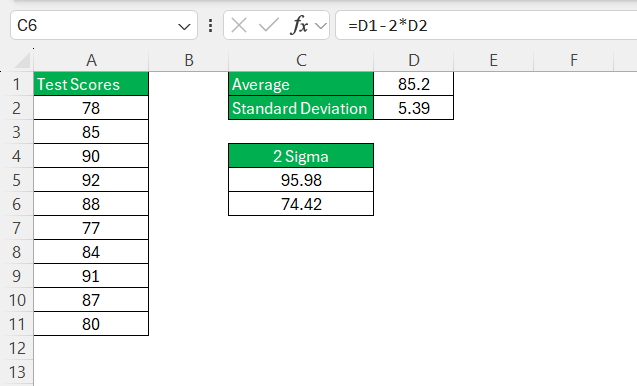This screenshot has width=637, height=386.
Task: Select row 5 header
Action: pos(16,180)
